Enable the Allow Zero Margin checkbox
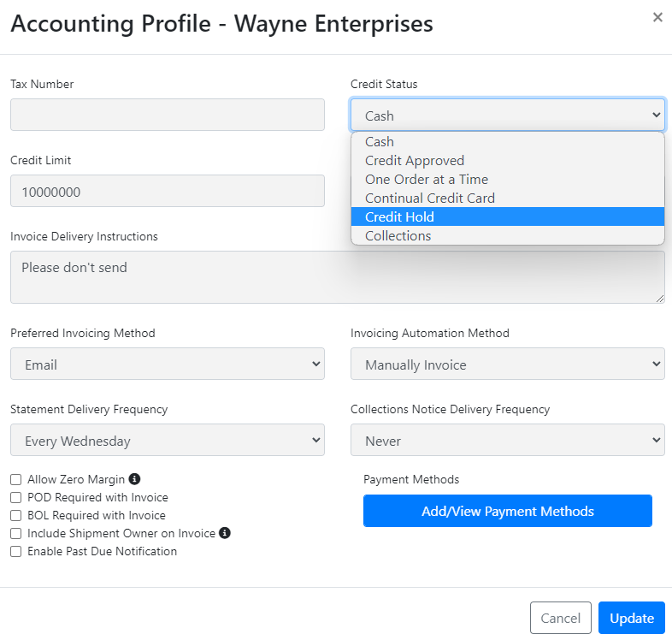This screenshot has height=640, width=672. click(16, 479)
